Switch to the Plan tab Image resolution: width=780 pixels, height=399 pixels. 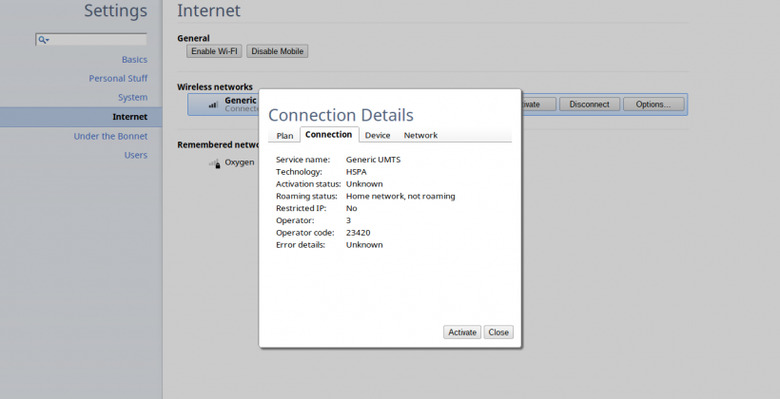click(x=285, y=135)
